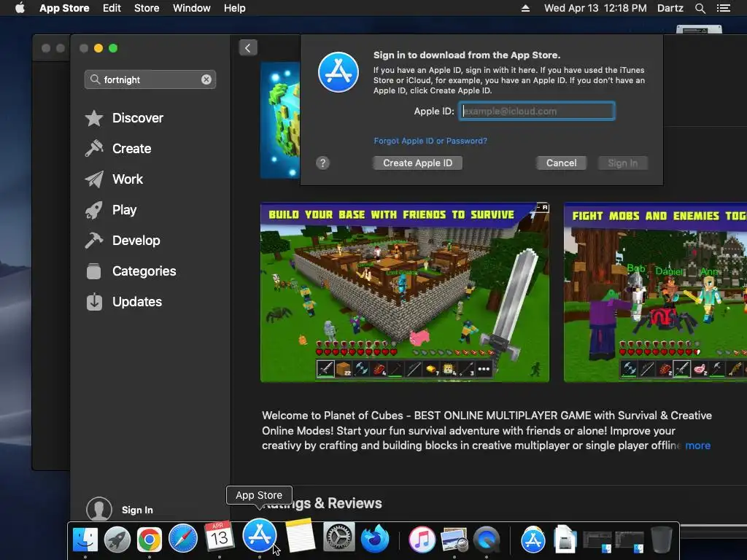Launch Launchpad rocket from the dock
This screenshot has height=560, width=747.
(117, 540)
